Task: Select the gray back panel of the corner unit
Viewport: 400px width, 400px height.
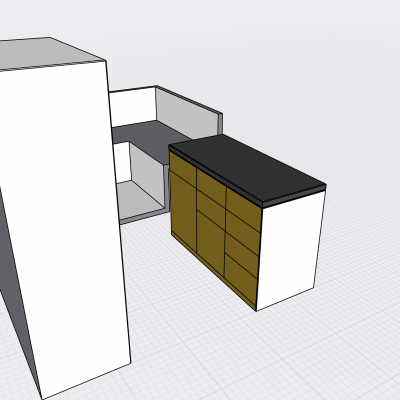Action: 188,113
